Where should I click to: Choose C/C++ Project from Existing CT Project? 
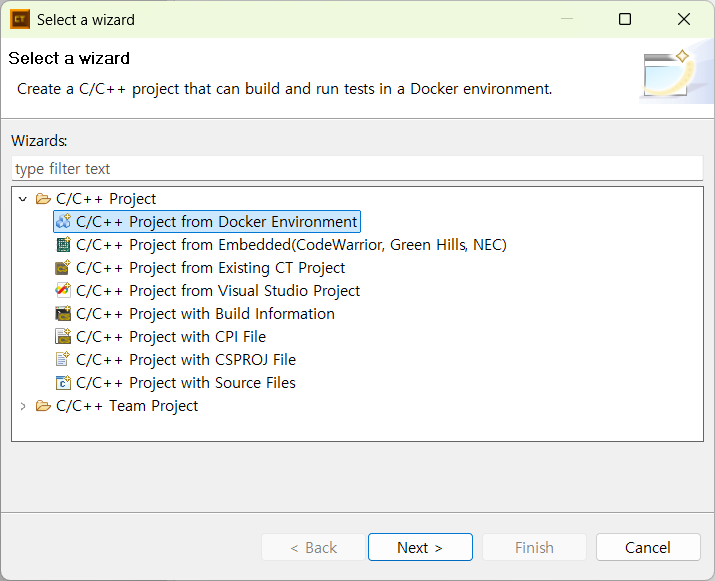point(210,268)
